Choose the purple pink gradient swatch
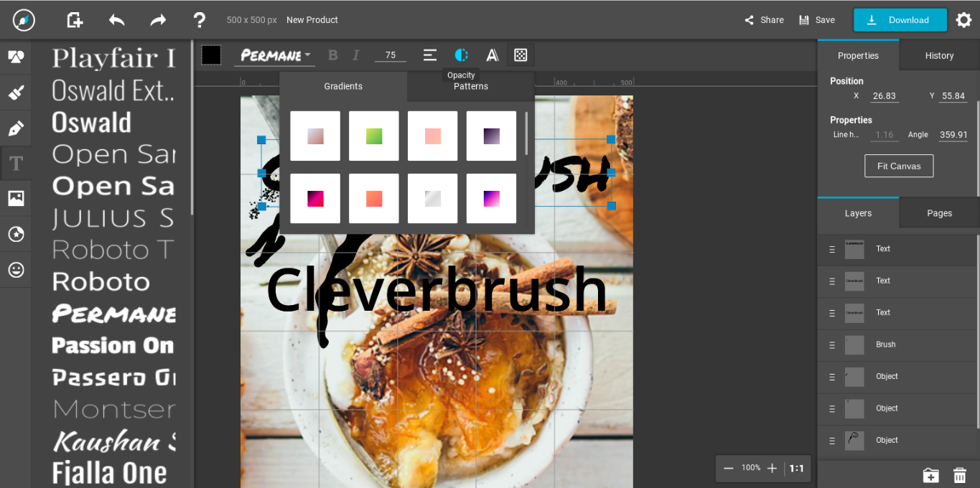Viewport: 980px width, 488px height. pos(491,198)
